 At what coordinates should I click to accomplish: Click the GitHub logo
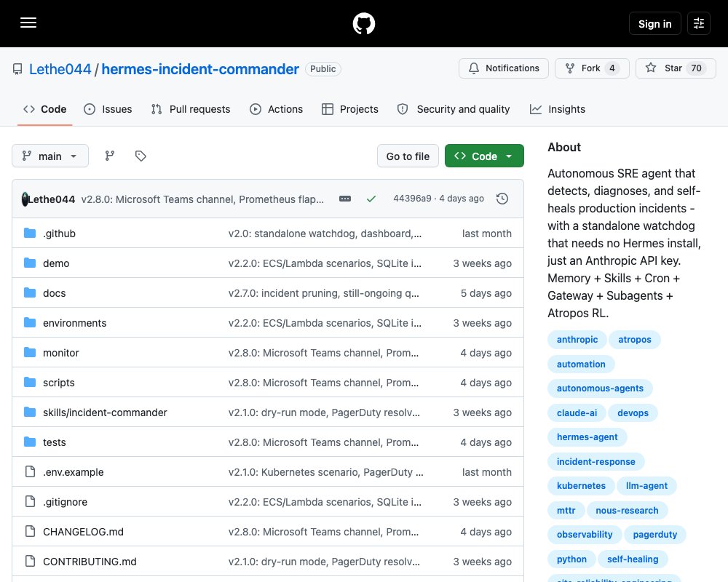[x=363, y=23]
